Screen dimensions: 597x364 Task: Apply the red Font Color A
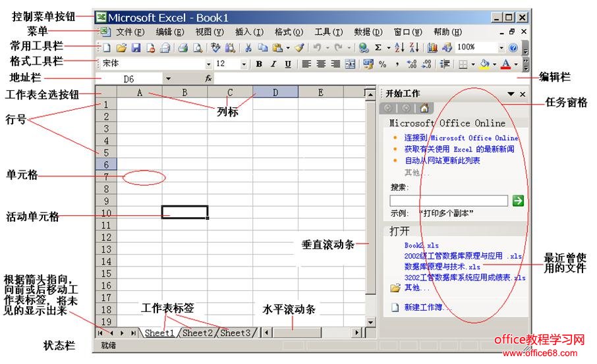(x=505, y=64)
